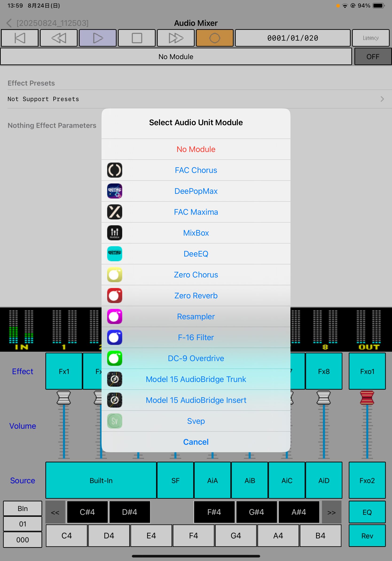Select DC-9 Overdrive module
This screenshot has height=561, width=392.
click(x=196, y=358)
